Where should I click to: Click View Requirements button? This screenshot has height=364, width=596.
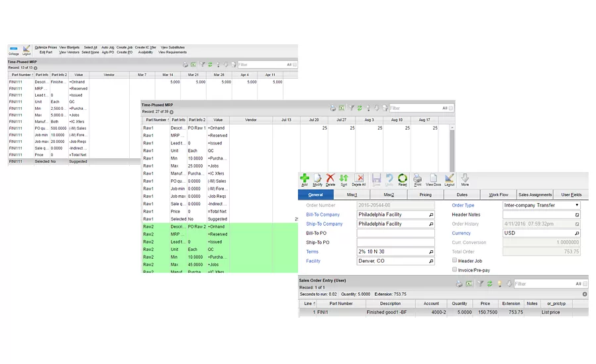tap(173, 52)
